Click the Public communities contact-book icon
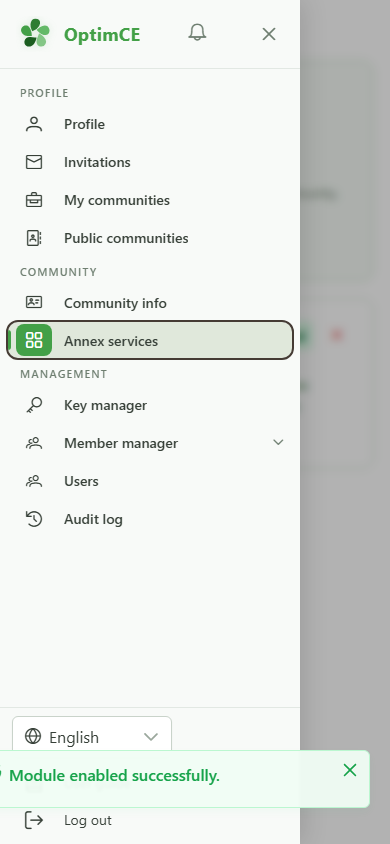Screen dimensions: 390x844 click(x=34, y=238)
